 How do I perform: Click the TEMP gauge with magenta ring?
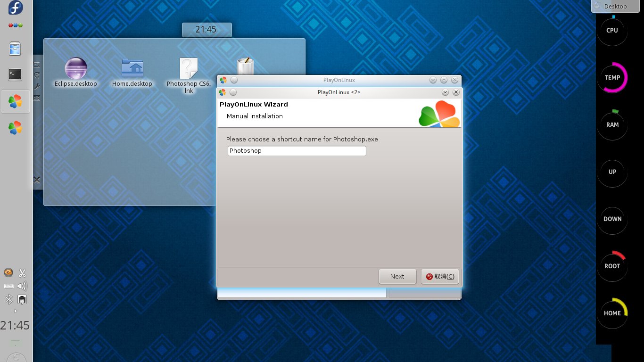tap(612, 78)
